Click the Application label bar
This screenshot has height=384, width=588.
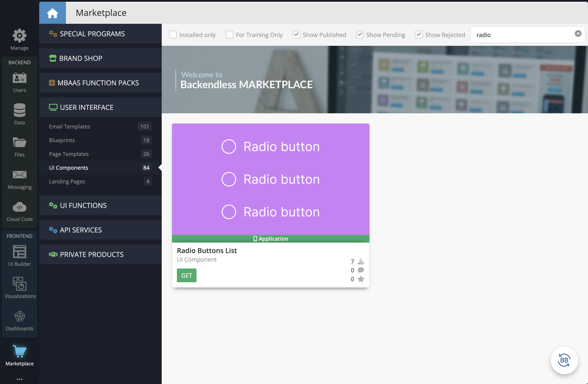pos(271,239)
